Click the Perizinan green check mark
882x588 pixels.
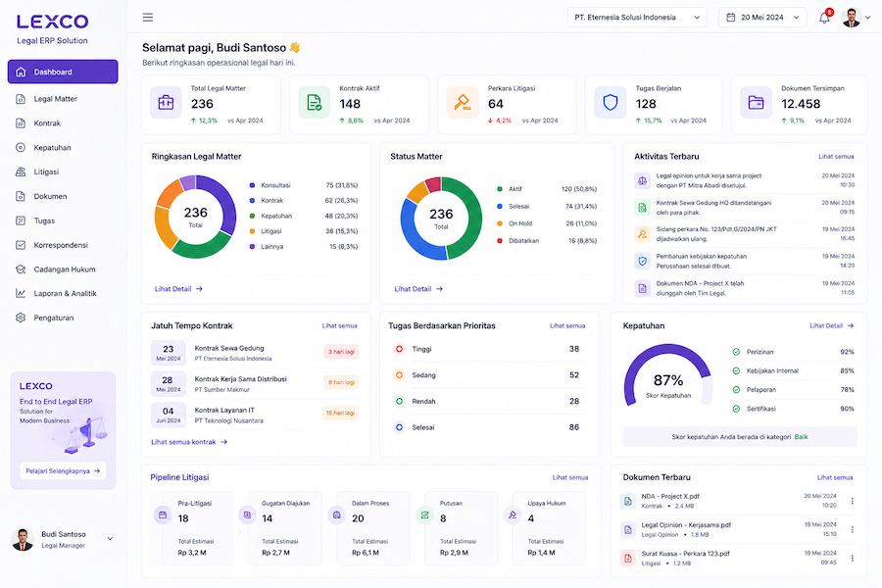click(x=736, y=352)
